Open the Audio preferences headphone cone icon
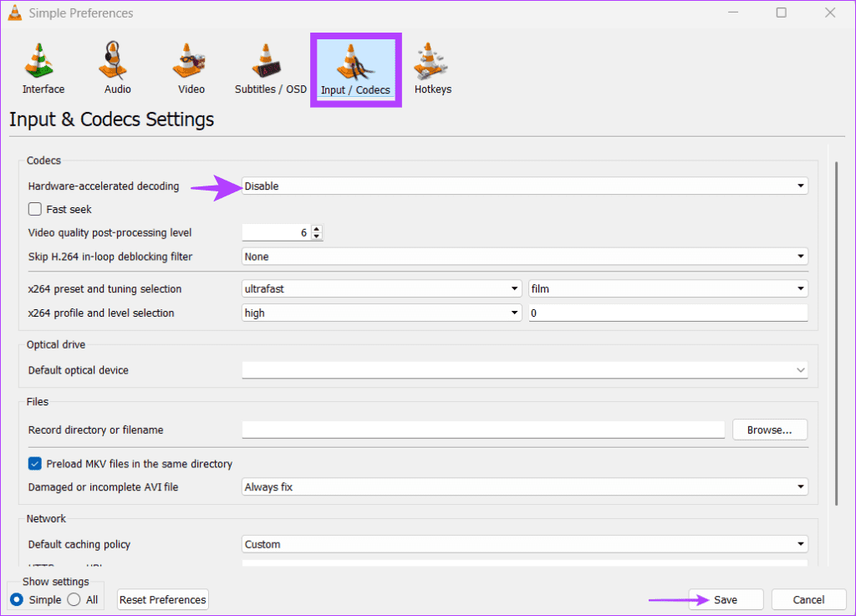This screenshot has height=616, width=856. 114,60
